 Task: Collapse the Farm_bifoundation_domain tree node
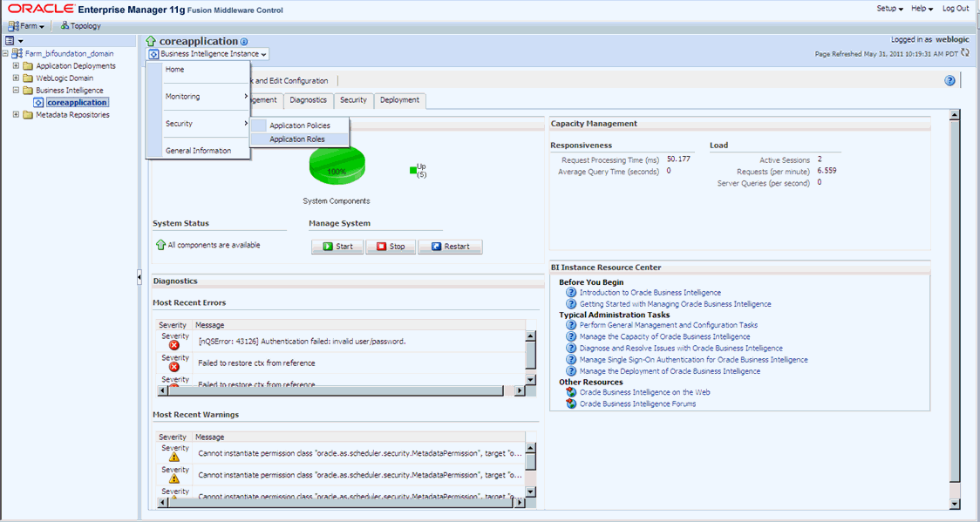tap(5, 54)
